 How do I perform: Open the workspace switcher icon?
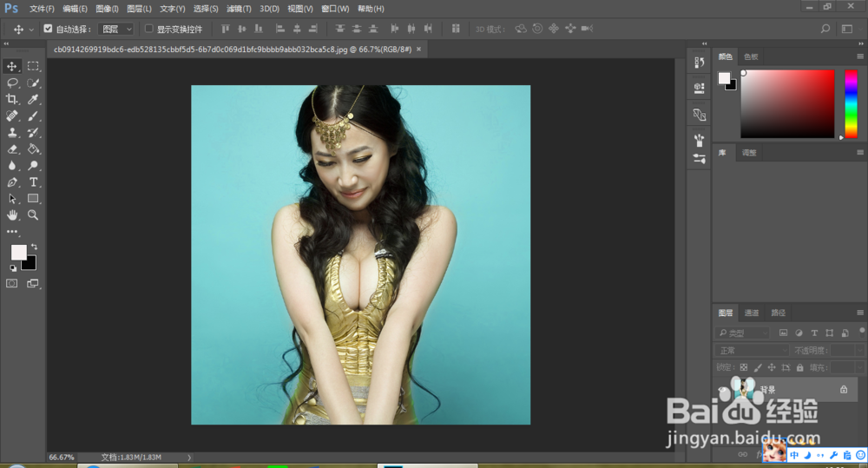[847, 29]
